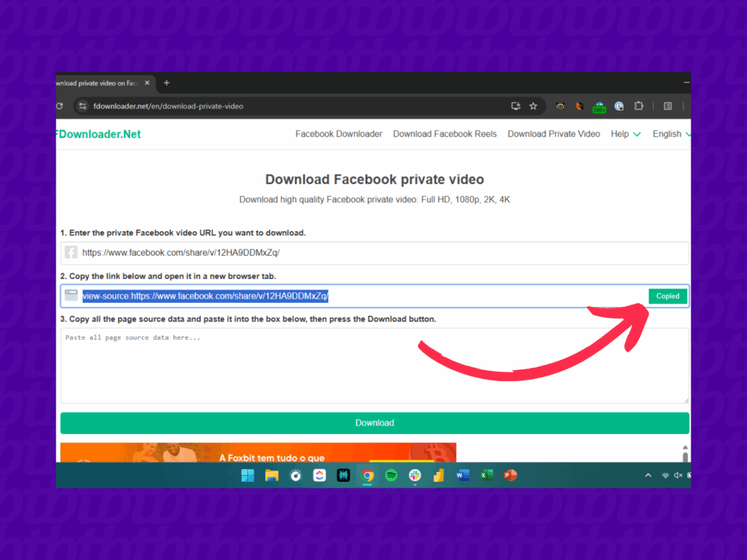Bookmark this page with the star icon
The image size is (747, 560).
point(533,106)
